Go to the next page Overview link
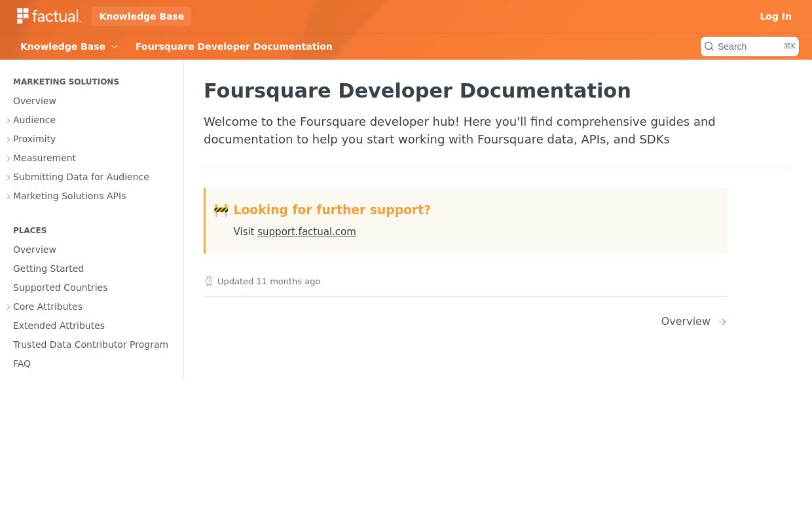 pos(693,322)
